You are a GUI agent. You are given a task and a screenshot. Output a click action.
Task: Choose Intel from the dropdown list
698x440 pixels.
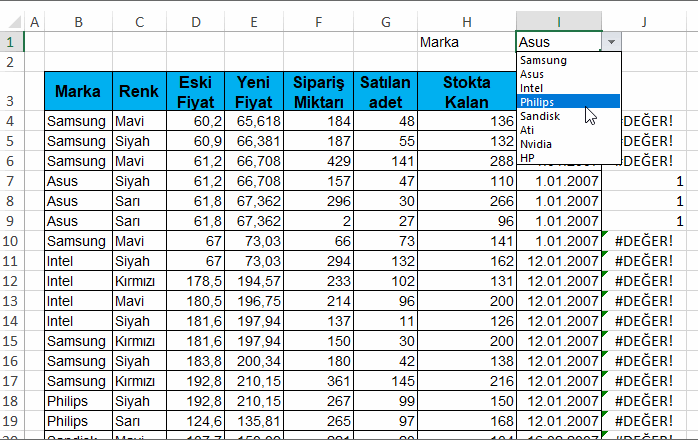pos(568,88)
